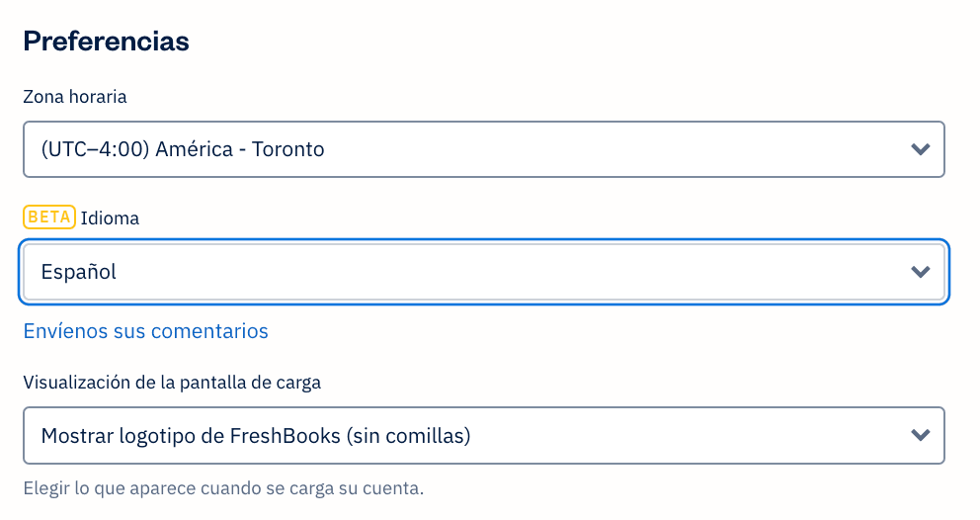The image size is (980, 520).
Task: Click the (sin comillas) text in dropdown
Action: click(407, 435)
